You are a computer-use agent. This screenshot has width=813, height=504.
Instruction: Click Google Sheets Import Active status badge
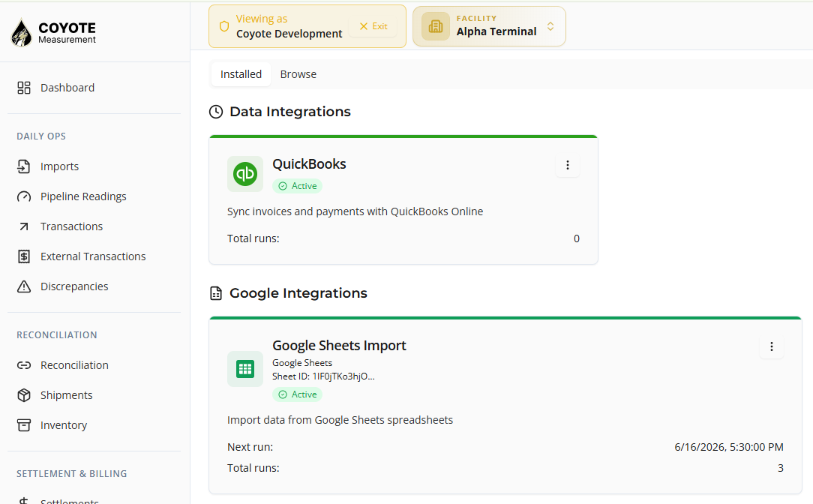297,394
